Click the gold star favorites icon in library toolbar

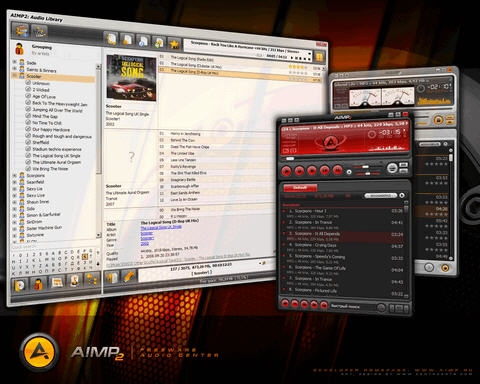[174, 43]
